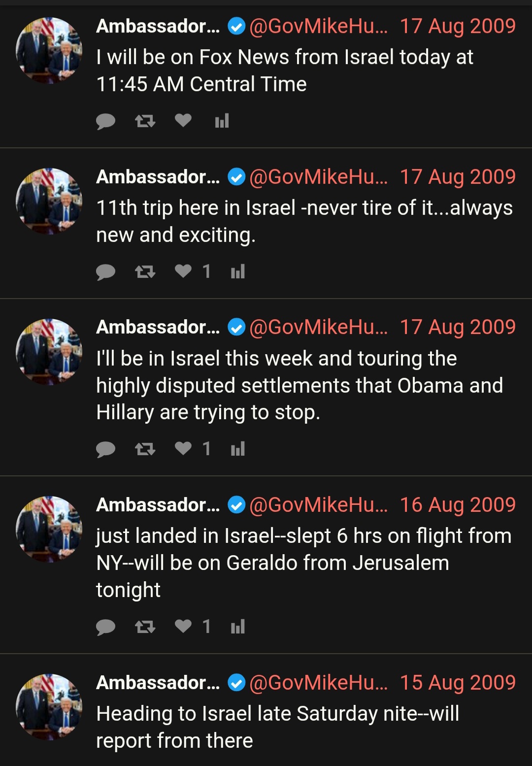The height and width of the screenshot is (766, 532).
Task: Retweet the disputed settlements tweet
Action: click(x=145, y=449)
